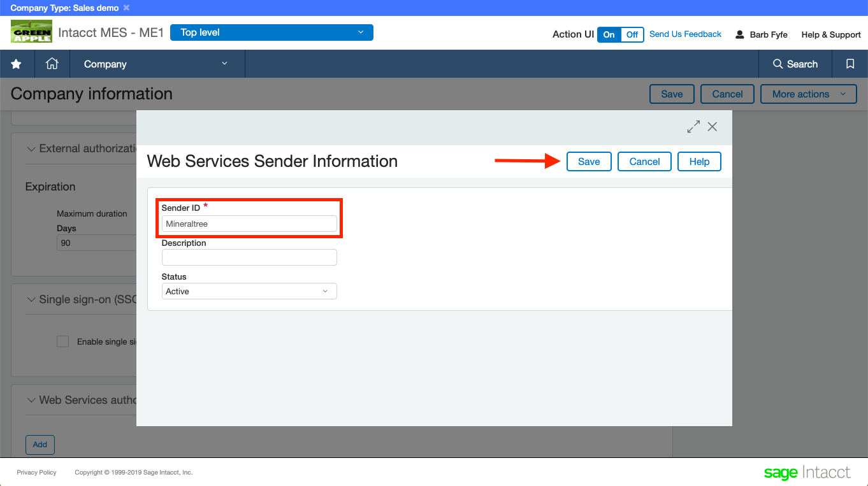Click the Add button under Web Services
868x486 pixels.
[40, 445]
